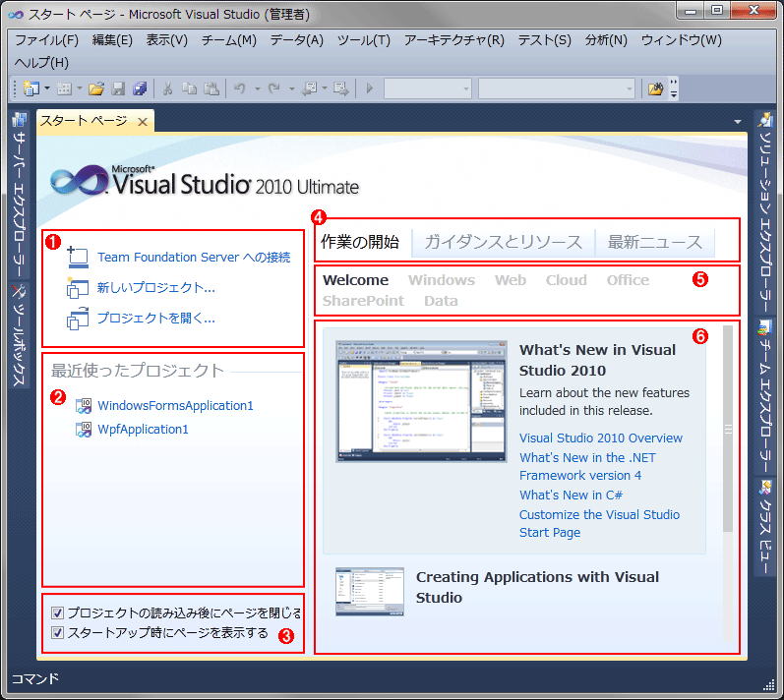Open the Undo history dropdown arrow
The image size is (784, 700).
tap(258, 88)
